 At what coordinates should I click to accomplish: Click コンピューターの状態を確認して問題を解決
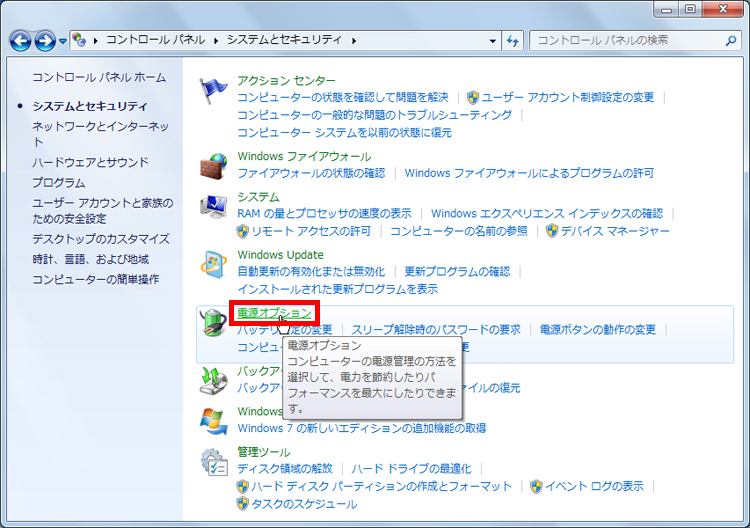pos(343,98)
